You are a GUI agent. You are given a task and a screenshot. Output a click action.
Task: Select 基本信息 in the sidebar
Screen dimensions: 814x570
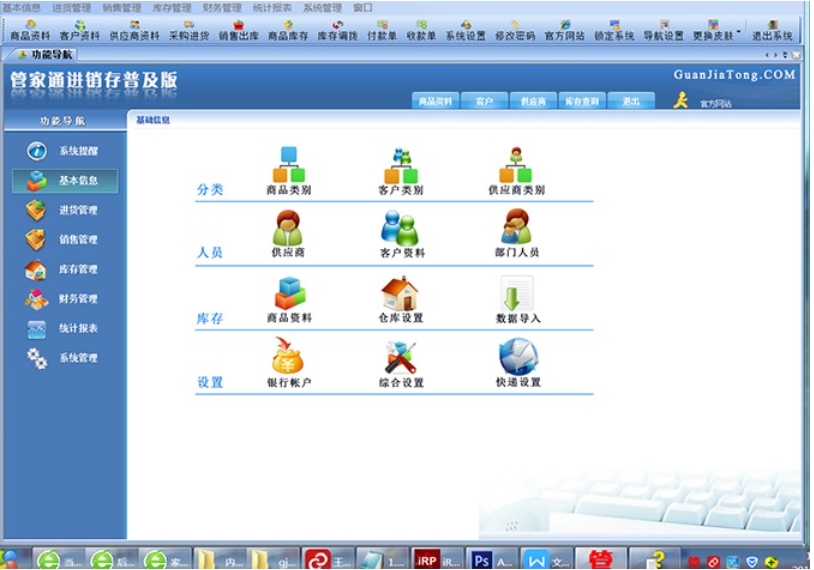point(65,181)
